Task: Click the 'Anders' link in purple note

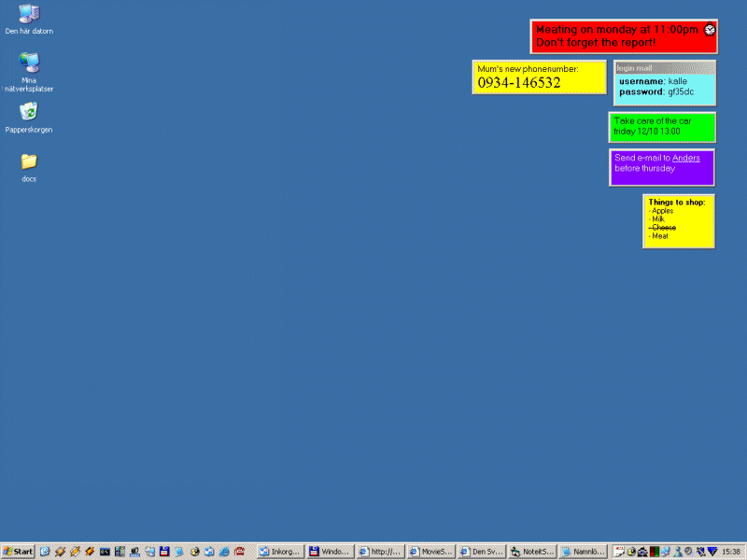Action: click(685, 158)
